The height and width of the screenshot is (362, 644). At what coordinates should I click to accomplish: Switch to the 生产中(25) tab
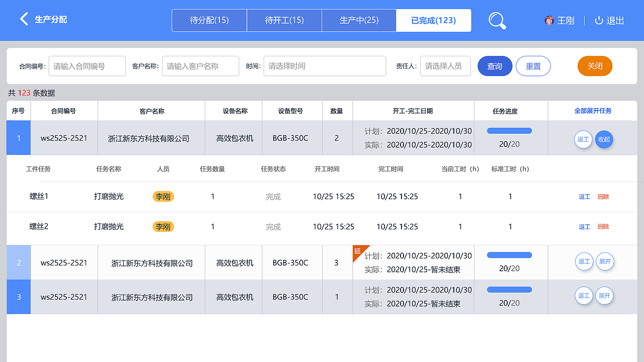coord(359,20)
